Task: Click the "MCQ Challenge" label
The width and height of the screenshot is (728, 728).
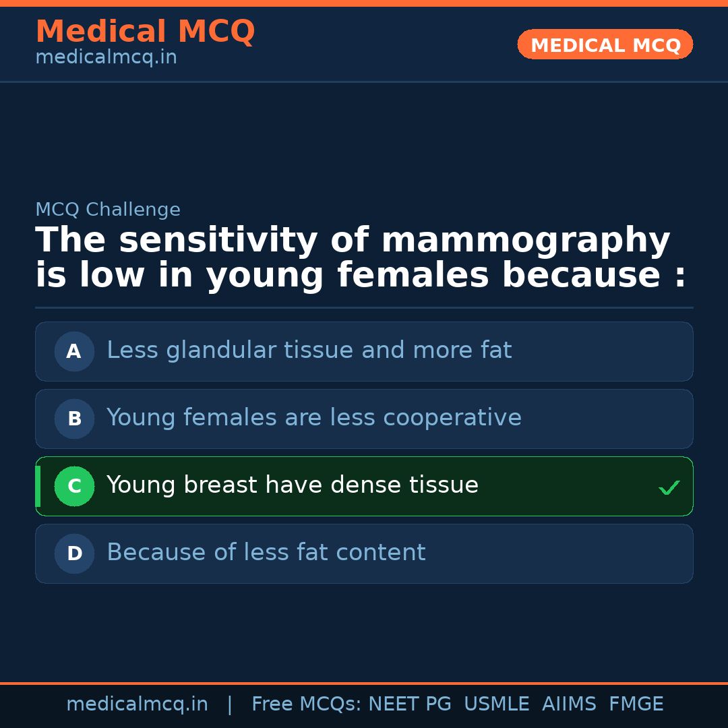Action: (x=108, y=210)
